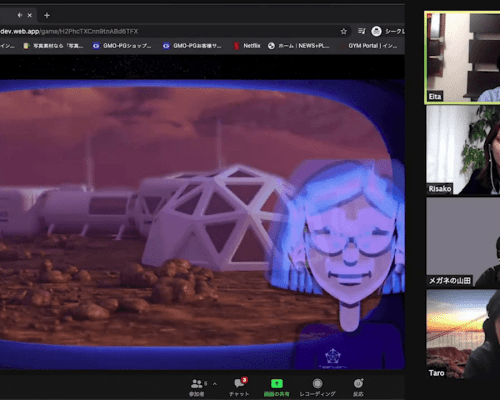
Task: Open the ホーム | NEWS+PL bookmark
Action: [299, 46]
